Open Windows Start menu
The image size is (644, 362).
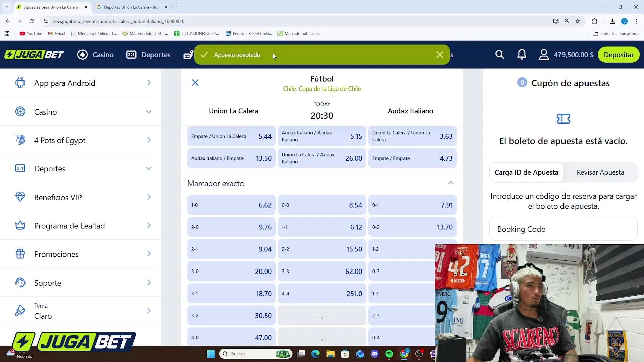[211, 354]
